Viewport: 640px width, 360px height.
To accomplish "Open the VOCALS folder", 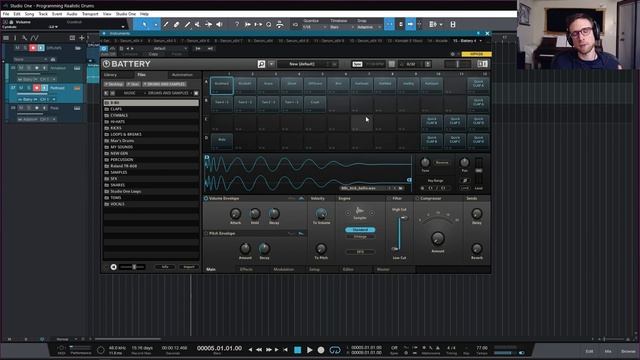I will pyautogui.click(x=151, y=204).
